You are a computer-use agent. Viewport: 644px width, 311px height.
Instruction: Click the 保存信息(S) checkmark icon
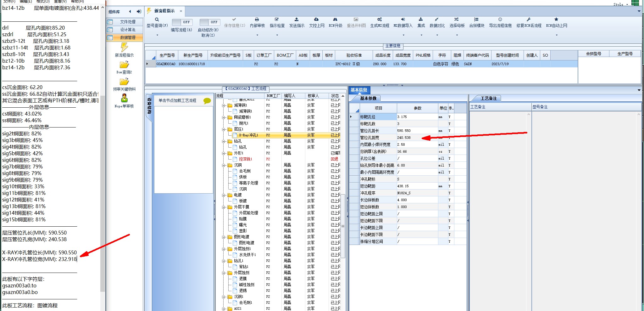coord(234,20)
